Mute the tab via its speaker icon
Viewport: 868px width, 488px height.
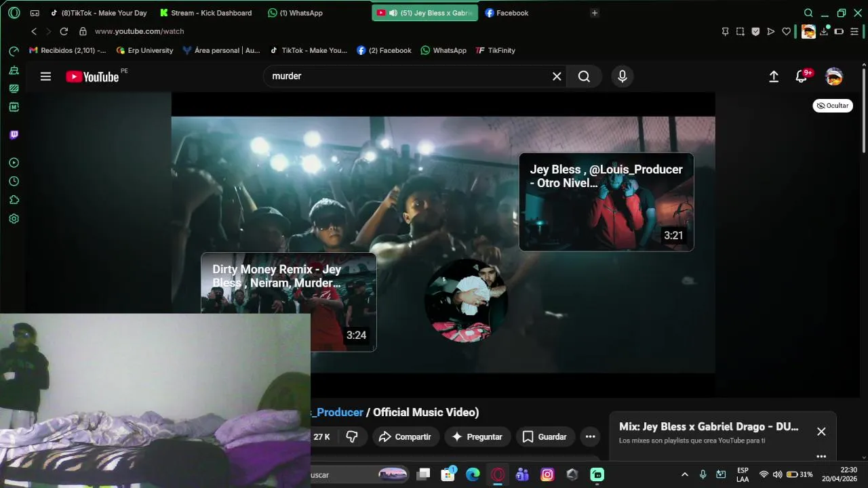(393, 13)
